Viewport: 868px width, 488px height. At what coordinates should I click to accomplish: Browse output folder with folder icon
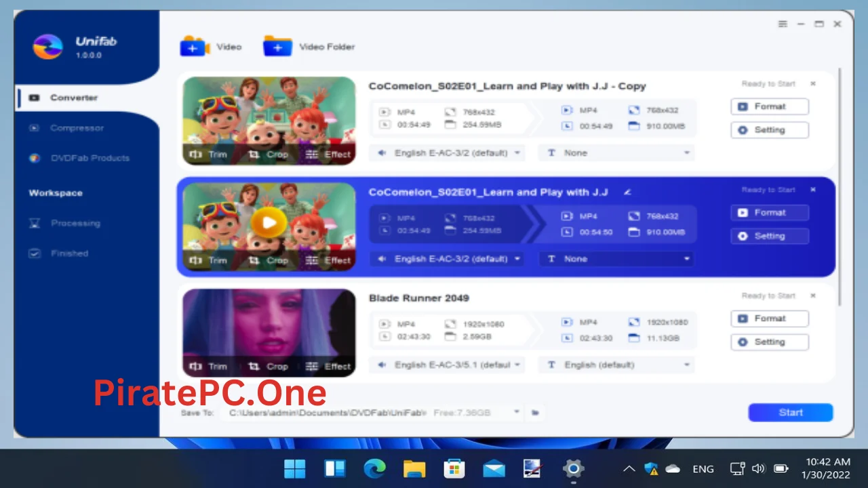(535, 412)
